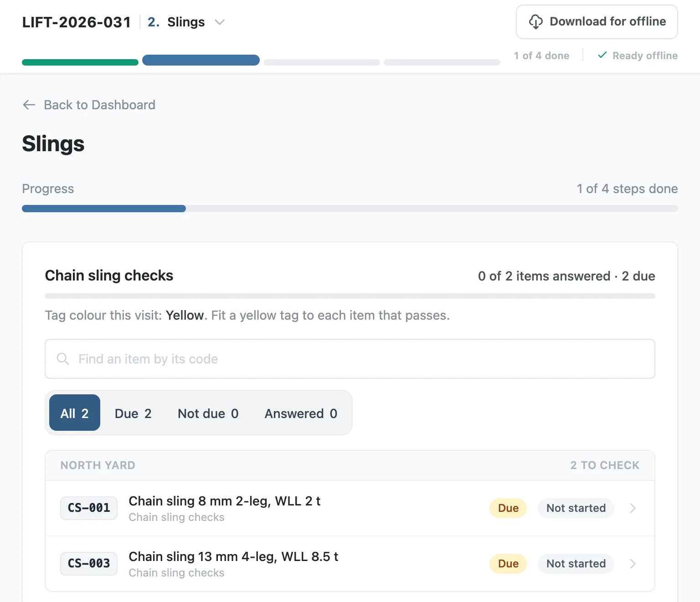Click the Slings page progress bar
The width and height of the screenshot is (700, 602).
(x=350, y=209)
